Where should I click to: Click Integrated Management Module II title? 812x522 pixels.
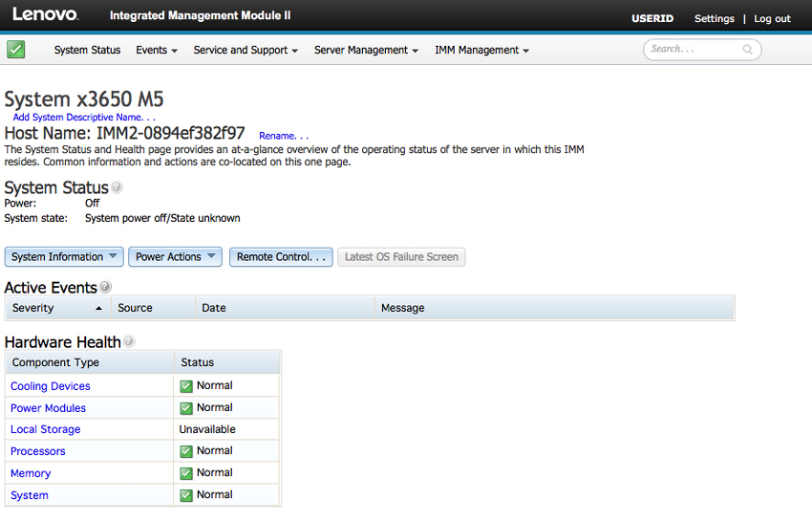click(x=200, y=15)
